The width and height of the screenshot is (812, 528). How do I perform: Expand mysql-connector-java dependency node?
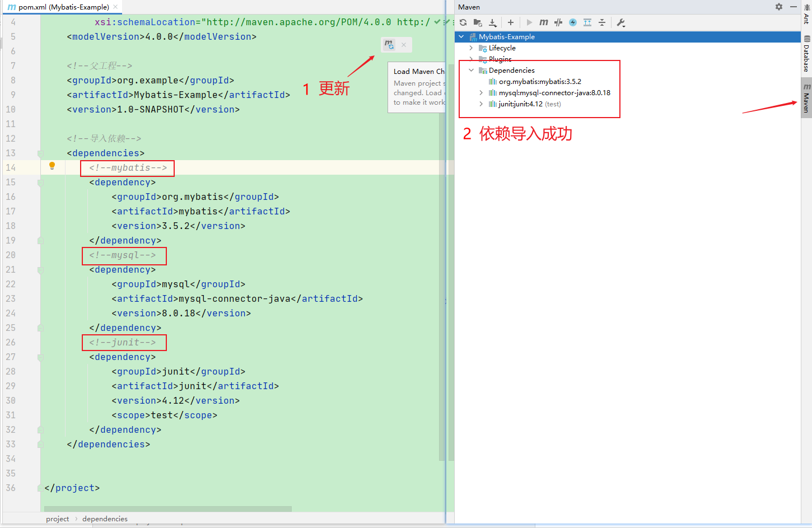tap(481, 93)
